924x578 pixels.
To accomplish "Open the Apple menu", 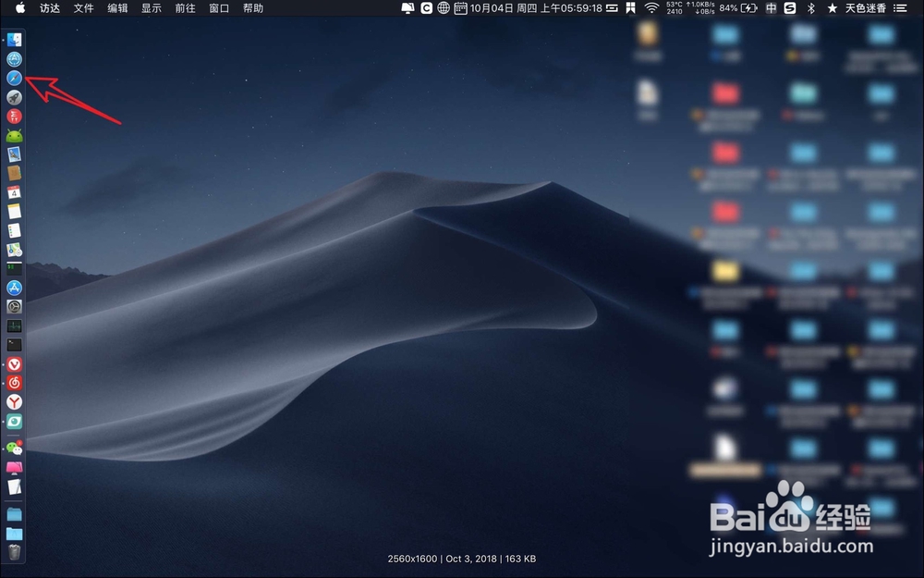I will coord(20,7).
